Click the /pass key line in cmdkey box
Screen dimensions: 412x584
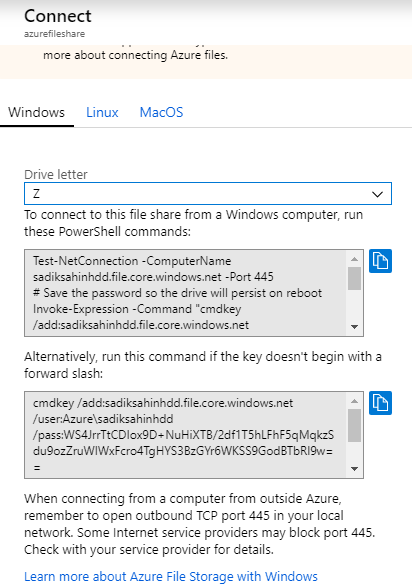coord(183,435)
